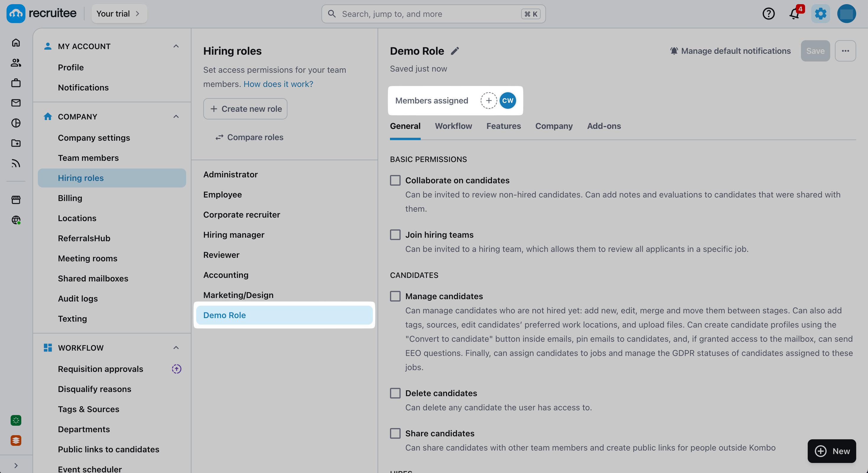Collapse the Workflow section chevron
Image resolution: width=868 pixels, height=473 pixels.
pos(176,348)
